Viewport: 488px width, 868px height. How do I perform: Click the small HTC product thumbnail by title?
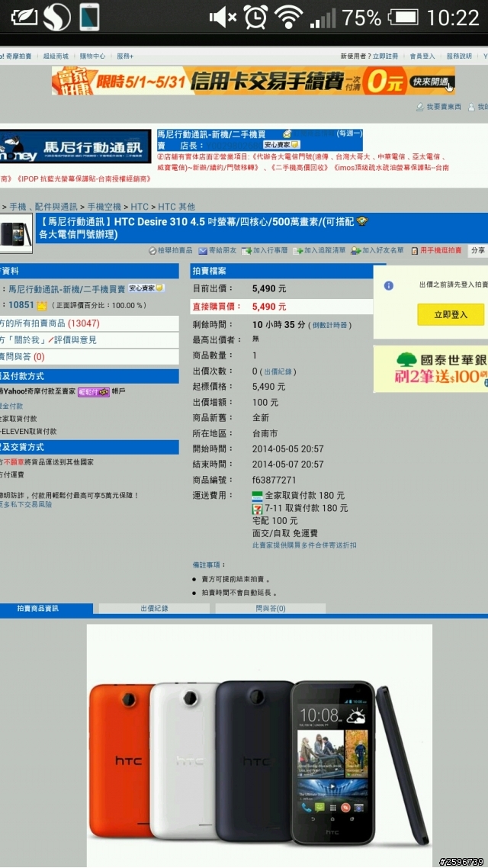coord(15,234)
